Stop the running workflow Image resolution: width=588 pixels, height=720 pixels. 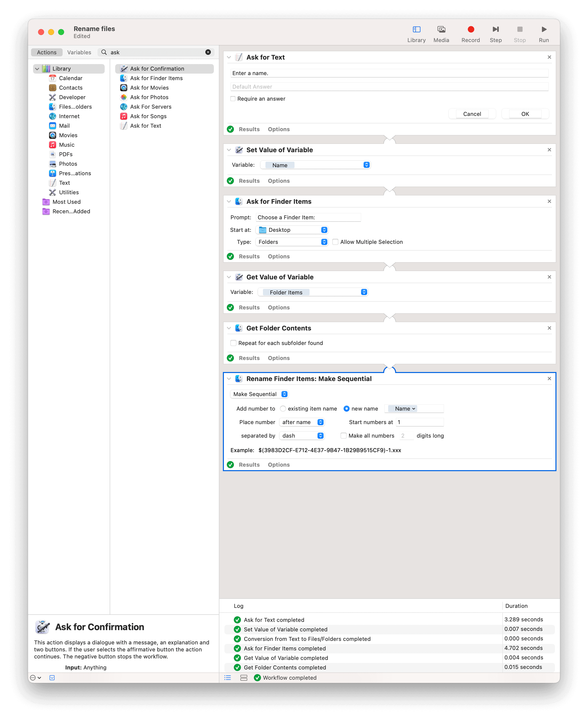click(520, 34)
